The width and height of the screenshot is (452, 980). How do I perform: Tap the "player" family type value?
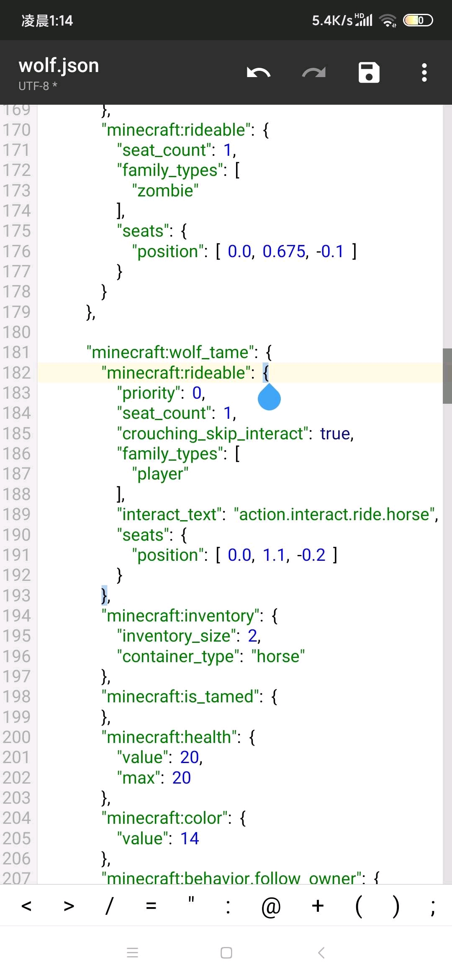click(160, 474)
